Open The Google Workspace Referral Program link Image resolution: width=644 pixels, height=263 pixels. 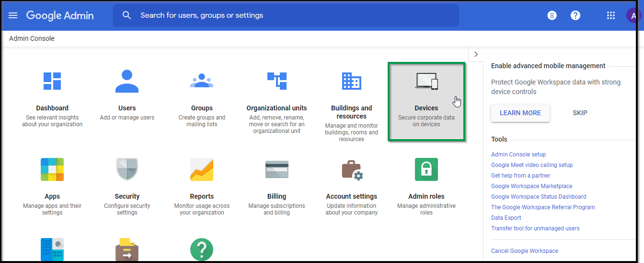tap(543, 207)
